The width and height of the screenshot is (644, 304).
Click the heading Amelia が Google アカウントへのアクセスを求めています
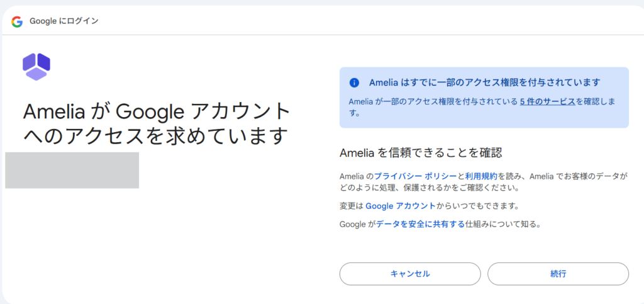point(157,123)
